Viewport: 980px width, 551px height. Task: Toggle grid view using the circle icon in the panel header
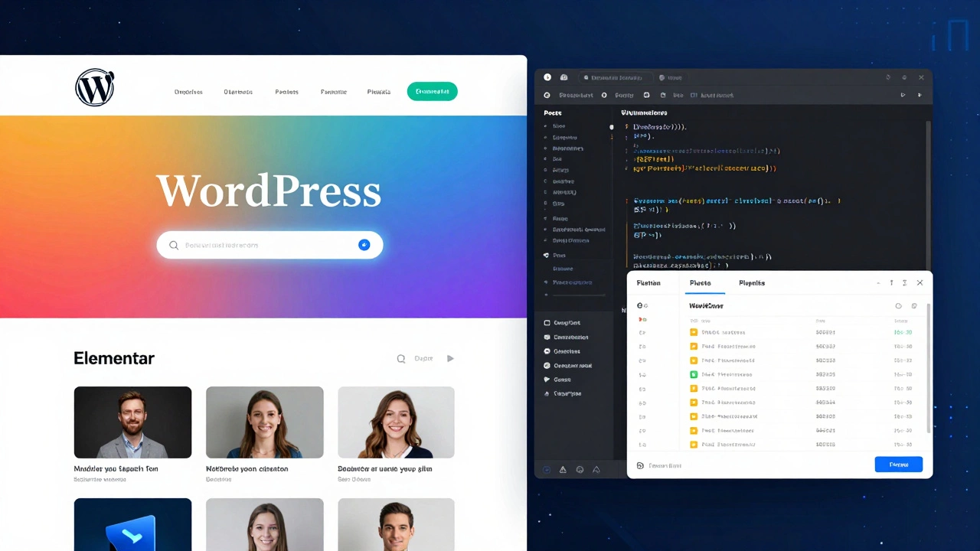coord(914,305)
